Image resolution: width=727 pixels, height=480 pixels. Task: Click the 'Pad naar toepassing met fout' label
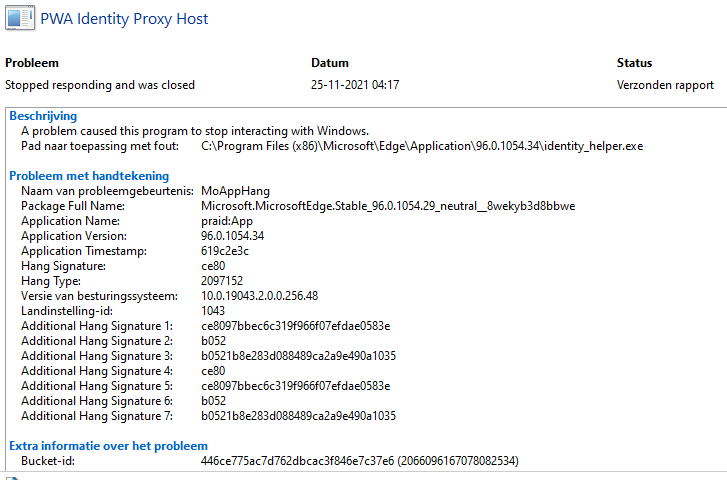point(100,146)
